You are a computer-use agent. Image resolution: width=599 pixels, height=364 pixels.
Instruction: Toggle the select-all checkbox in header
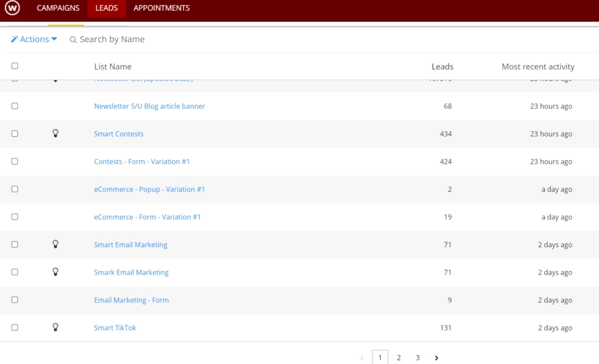(15, 65)
